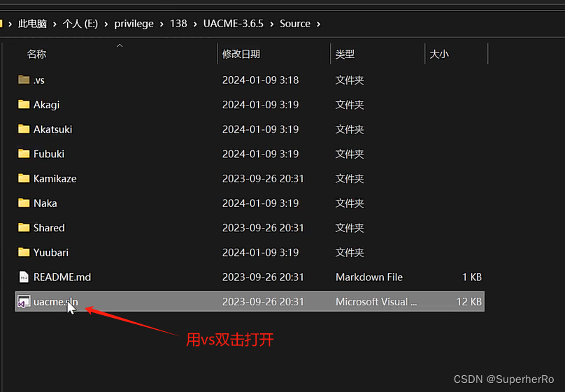Click the Microsoft Visual ... type cell
The image size is (565, 392).
coord(376,302)
